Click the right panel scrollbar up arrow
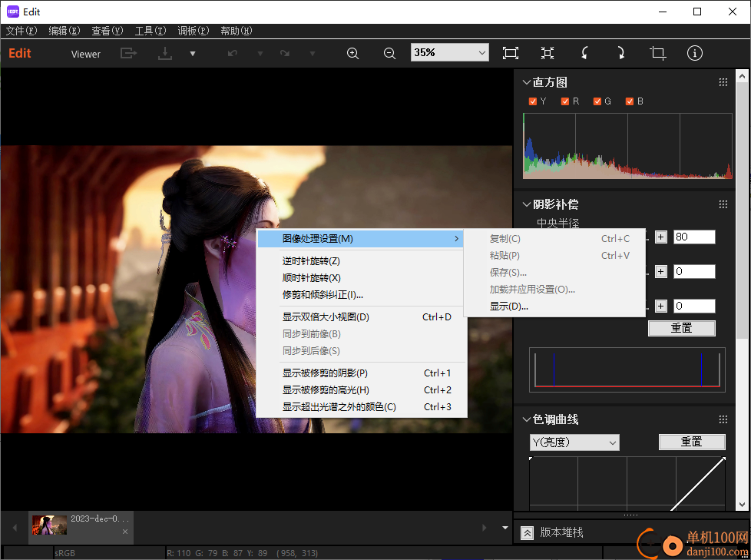751x560 pixels. click(x=742, y=76)
